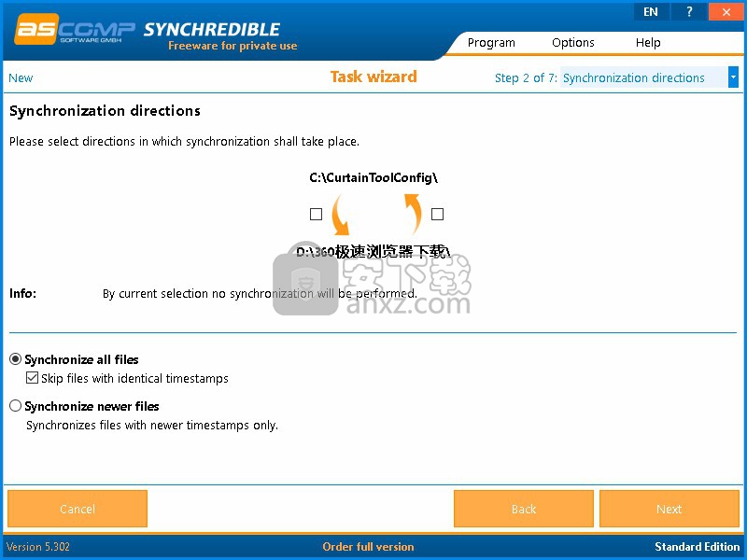The width and height of the screenshot is (747, 560).
Task: Open the Options menu
Action: point(573,42)
